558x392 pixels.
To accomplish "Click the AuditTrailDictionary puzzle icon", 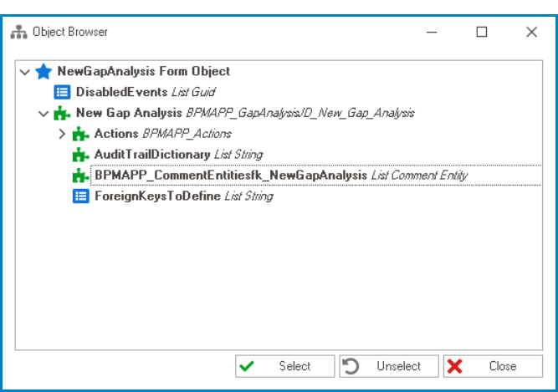I will pos(80,155).
